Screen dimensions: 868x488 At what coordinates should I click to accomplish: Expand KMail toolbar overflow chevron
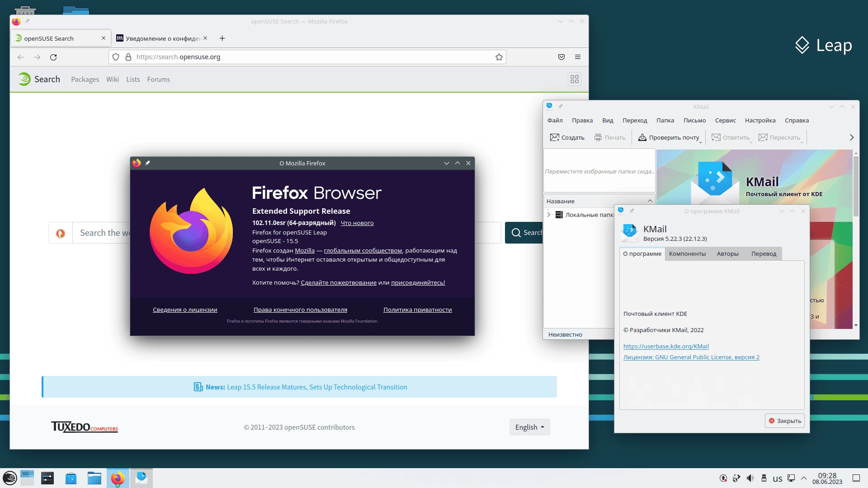[852, 137]
